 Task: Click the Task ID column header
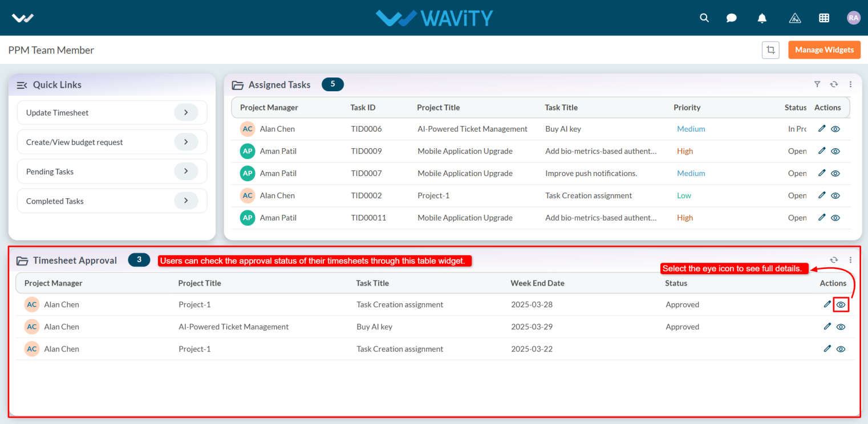pos(363,107)
